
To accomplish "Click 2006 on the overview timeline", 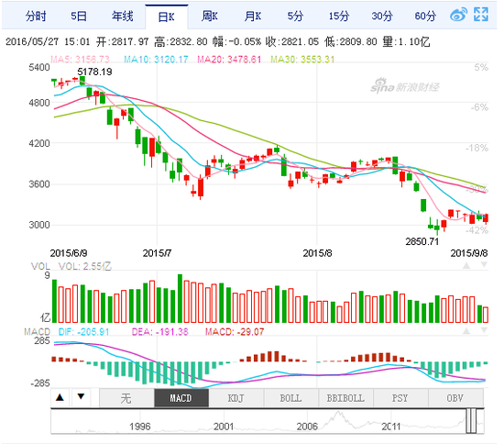I will (x=307, y=427).
